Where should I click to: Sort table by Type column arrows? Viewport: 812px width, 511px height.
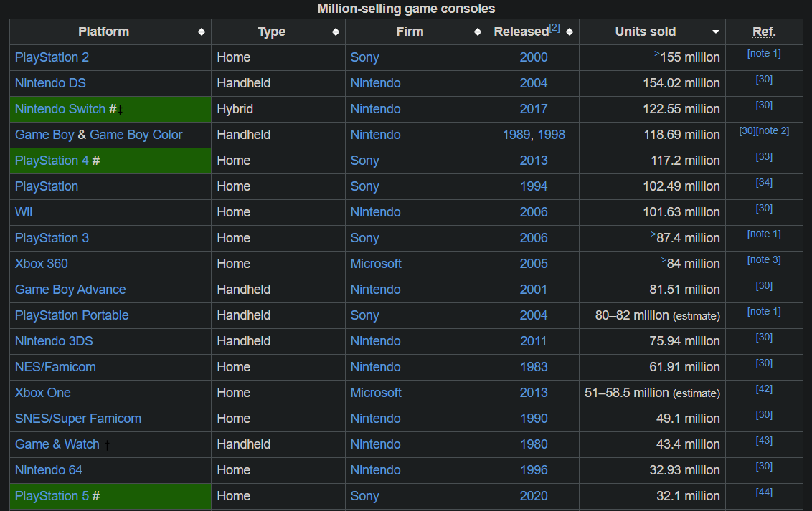pyautogui.click(x=336, y=32)
